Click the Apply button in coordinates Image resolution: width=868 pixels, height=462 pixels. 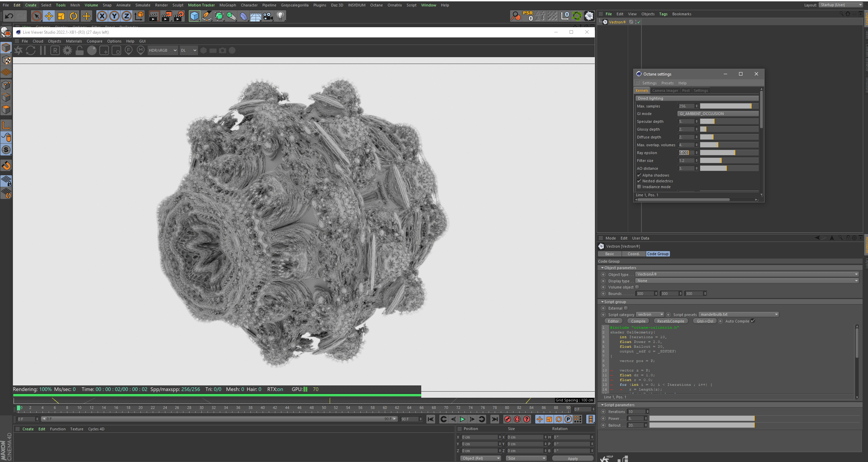573,458
